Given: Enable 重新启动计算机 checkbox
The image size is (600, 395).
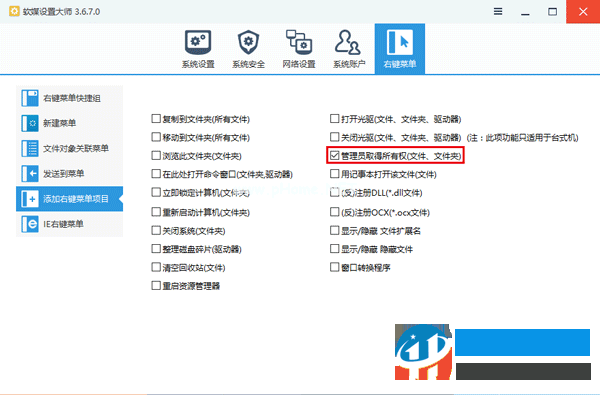Looking at the screenshot, I should (156, 212).
